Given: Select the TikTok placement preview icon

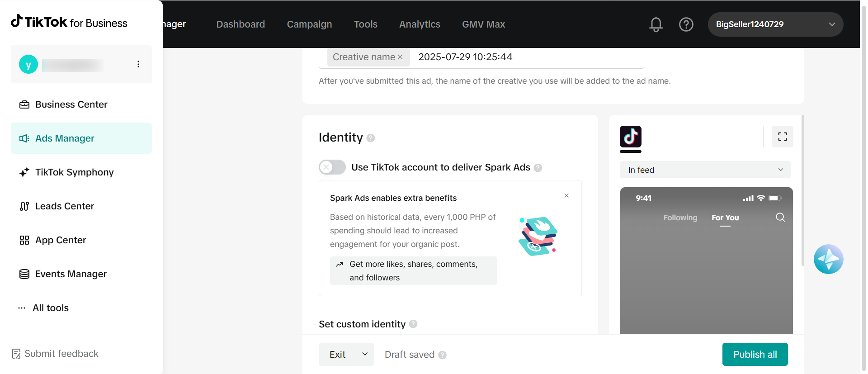Looking at the screenshot, I should (631, 137).
